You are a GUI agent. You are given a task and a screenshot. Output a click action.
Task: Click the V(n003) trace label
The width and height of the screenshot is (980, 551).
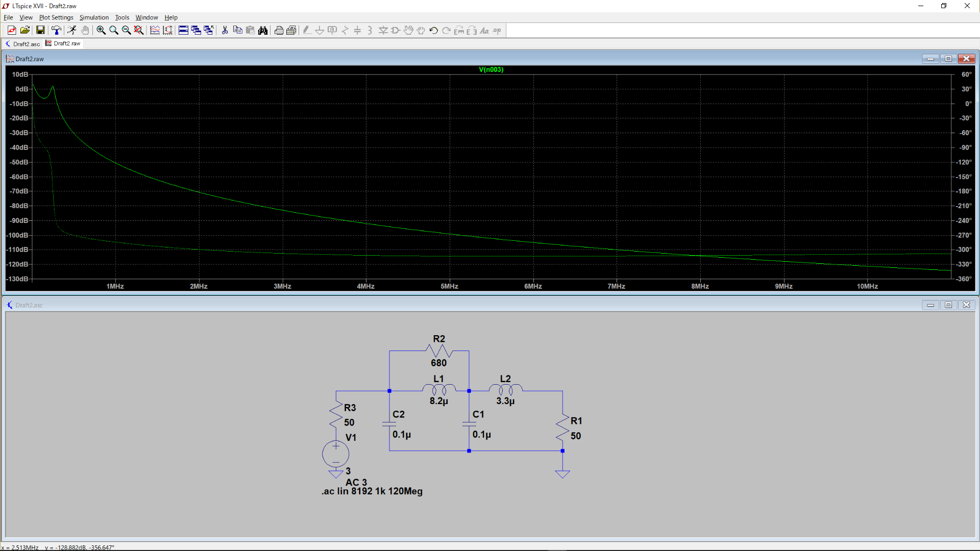click(x=491, y=70)
